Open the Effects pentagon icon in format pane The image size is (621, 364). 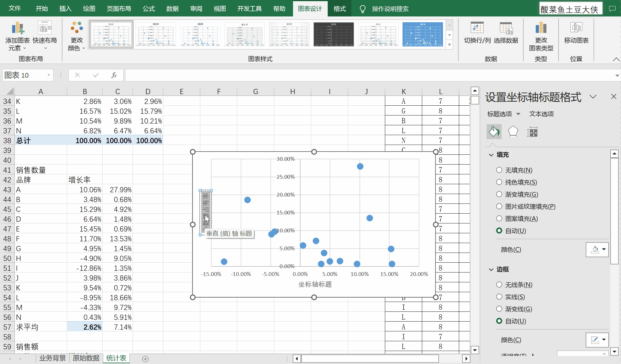(513, 132)
